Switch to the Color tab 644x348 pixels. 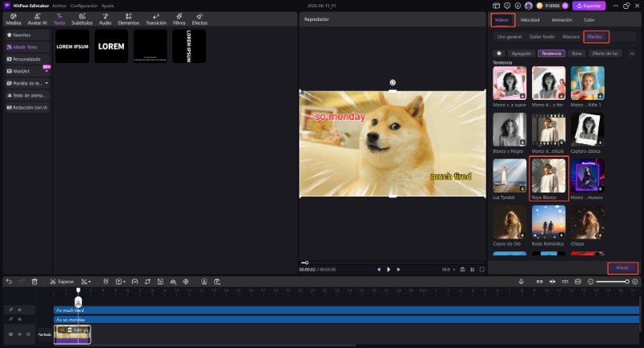click(x=589, y=19)
